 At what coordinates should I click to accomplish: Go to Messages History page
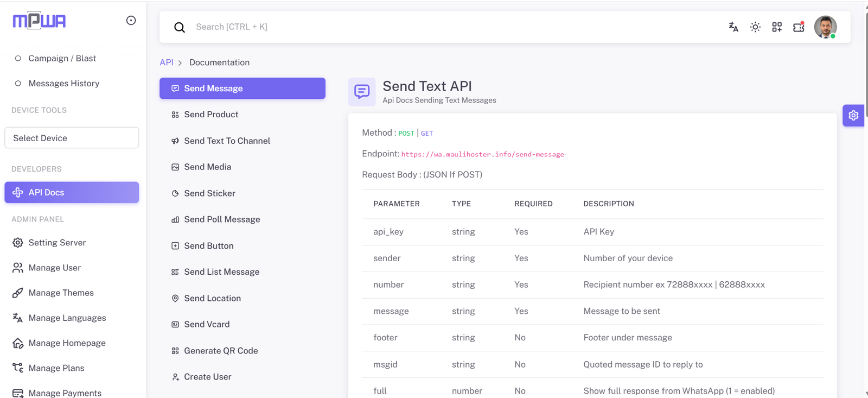pyautogui.click(x=63, y=84)
